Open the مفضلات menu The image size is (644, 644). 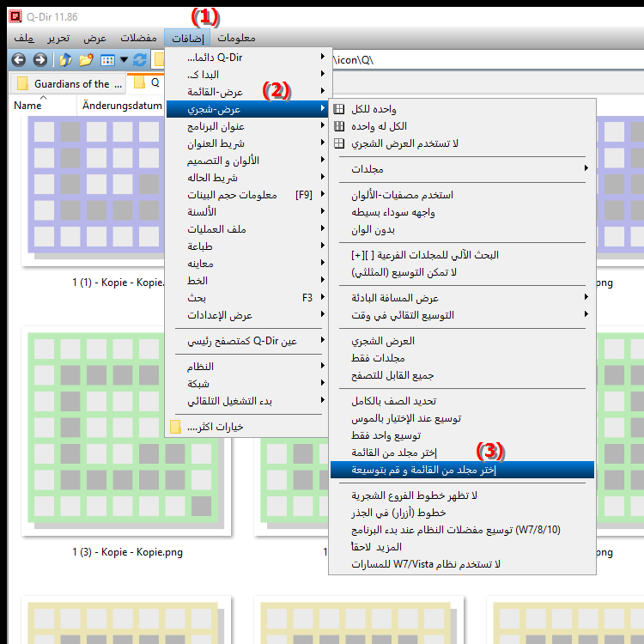138,38
